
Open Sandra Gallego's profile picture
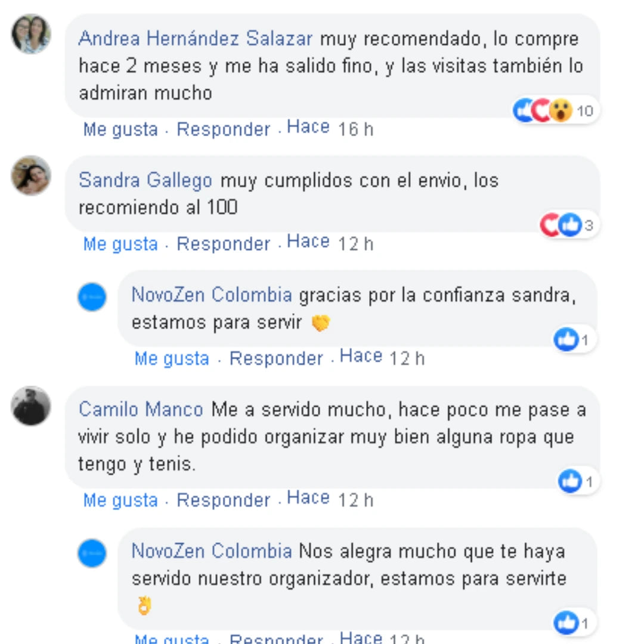31,175
